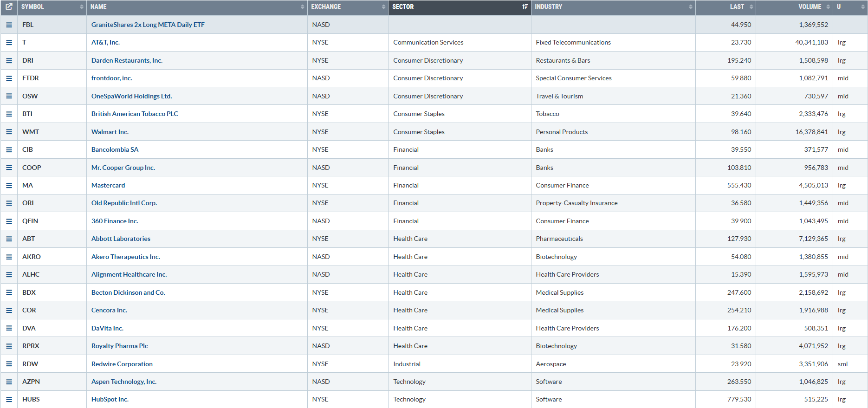Viewport: 868px width, 408px height.
Task: Follow the Walmart Inc. link
Action: pos(110,132)
